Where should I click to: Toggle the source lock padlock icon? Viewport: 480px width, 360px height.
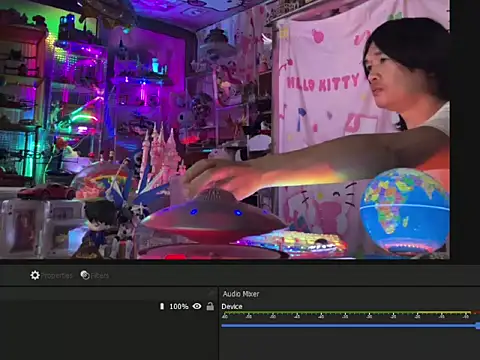[210, 306]
